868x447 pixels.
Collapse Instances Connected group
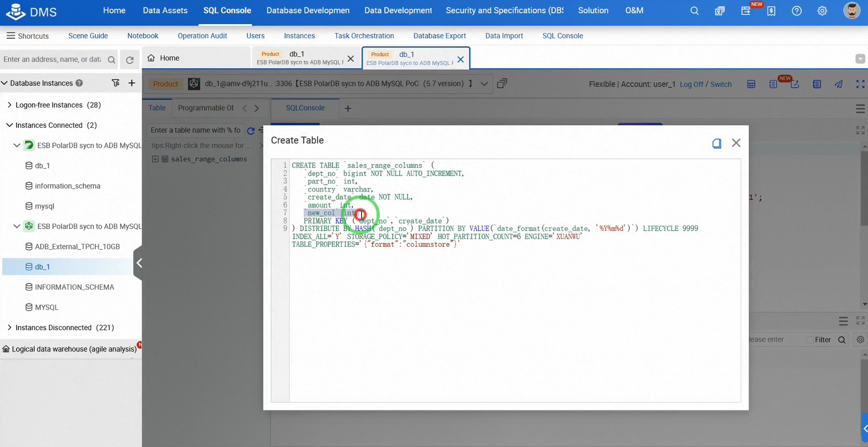click(x=9, y=125)
